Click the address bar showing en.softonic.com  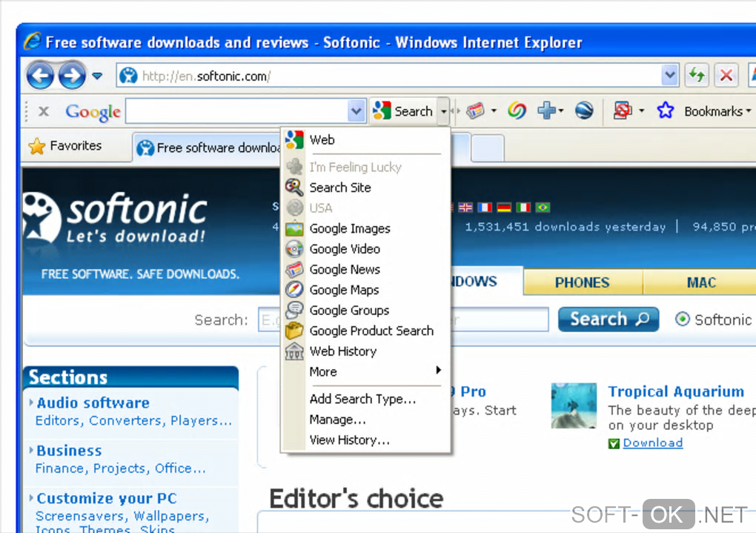388,76
